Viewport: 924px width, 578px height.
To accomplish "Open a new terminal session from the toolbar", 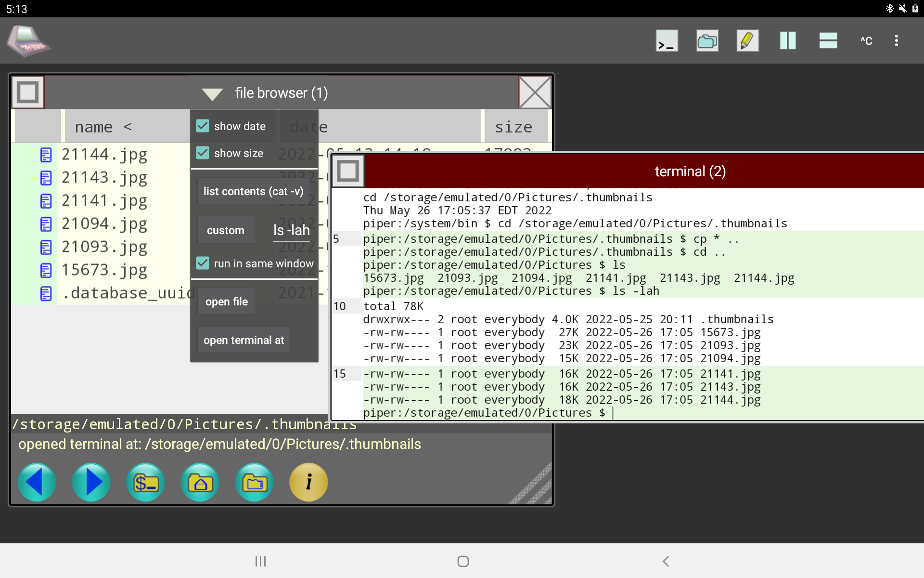I will click(x=667, y=40).
